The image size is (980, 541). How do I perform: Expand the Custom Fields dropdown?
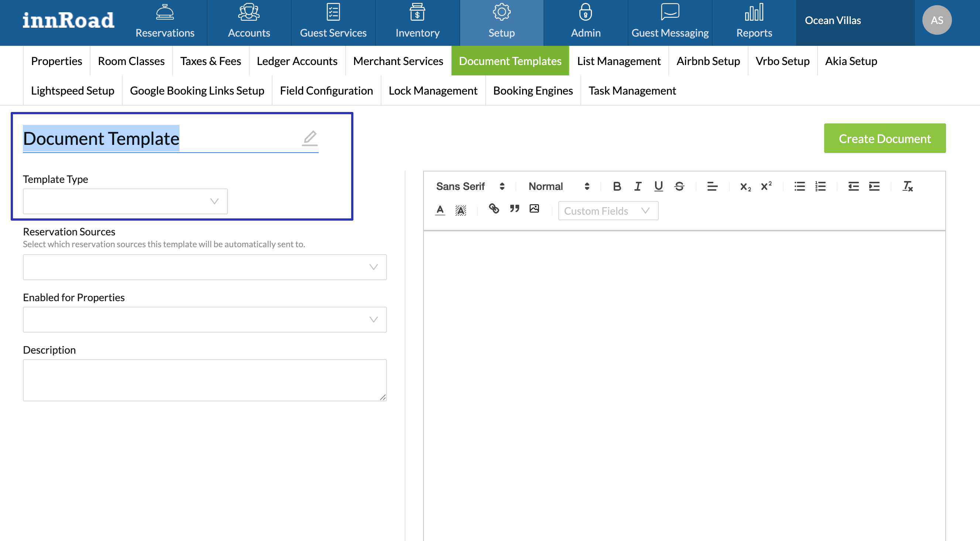[607, 211]
